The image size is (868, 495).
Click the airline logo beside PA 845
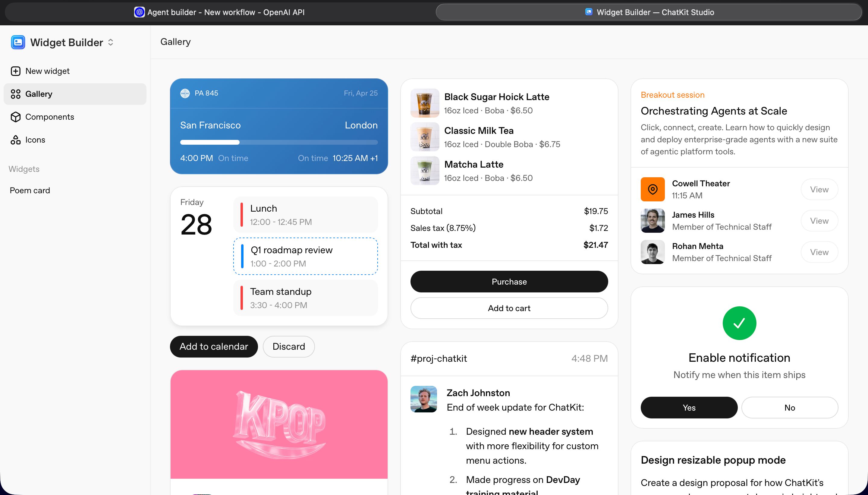coord(185,93)
